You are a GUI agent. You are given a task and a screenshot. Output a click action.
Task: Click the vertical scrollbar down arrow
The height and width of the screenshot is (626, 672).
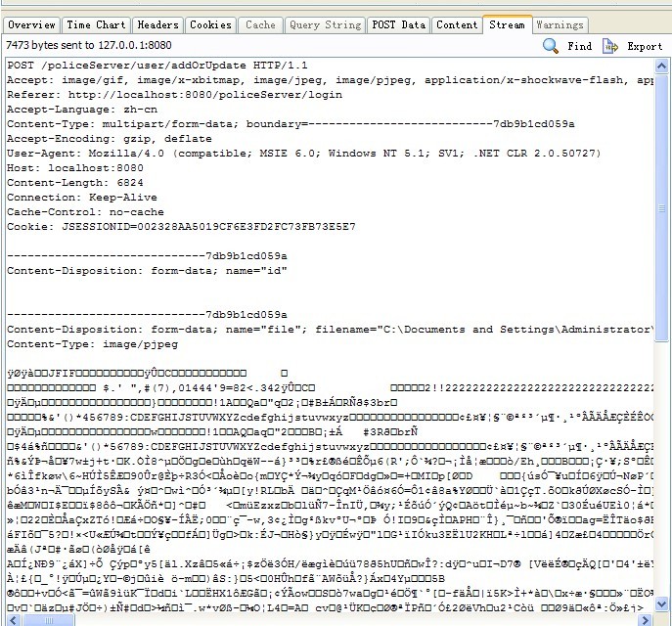(661, 604)
